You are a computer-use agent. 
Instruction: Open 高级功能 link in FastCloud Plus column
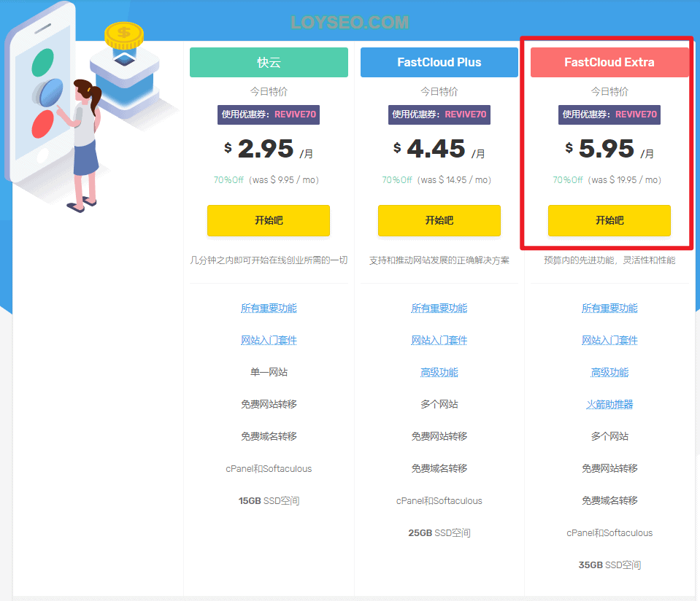pyautogui.click(x=439, y=373)
